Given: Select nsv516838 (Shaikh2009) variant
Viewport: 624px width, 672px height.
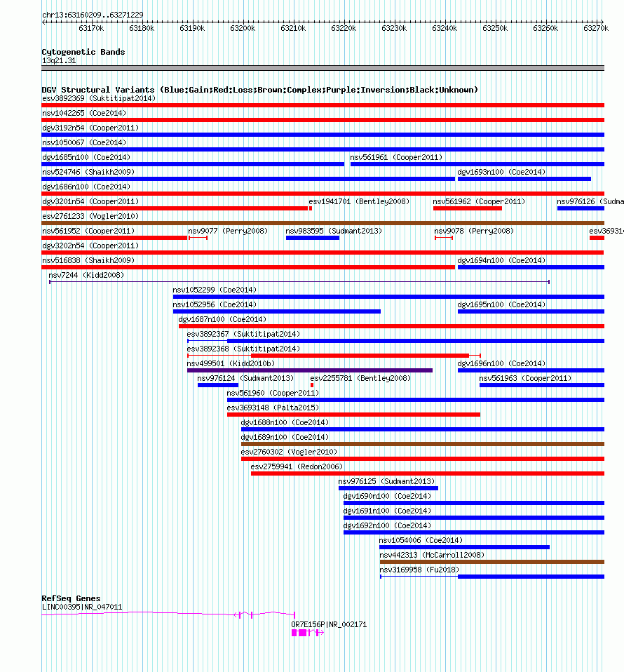Looking at the screenshot, I should (x=88, y=260).
